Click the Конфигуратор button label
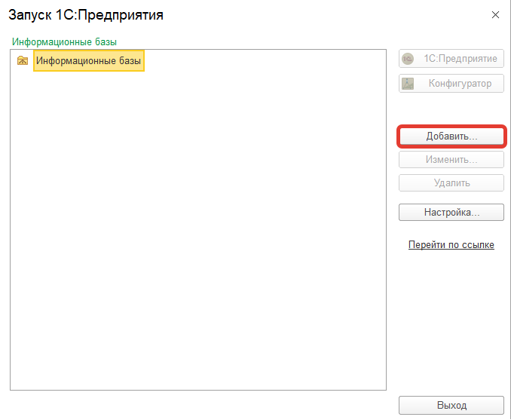Viewport: 511px width, 420px height. point(459,84)
